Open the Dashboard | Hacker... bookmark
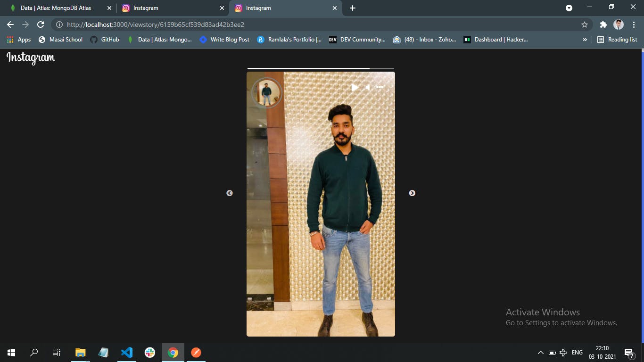Image resolution: width=644 pixels, height=362 pixels. 495,40
